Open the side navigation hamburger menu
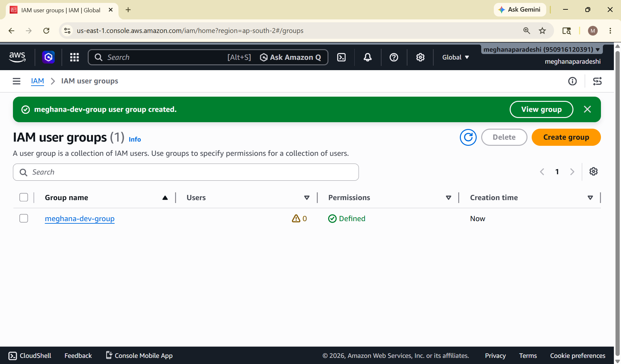Viewport: 621px width, 364px height. tap(17, 81)
